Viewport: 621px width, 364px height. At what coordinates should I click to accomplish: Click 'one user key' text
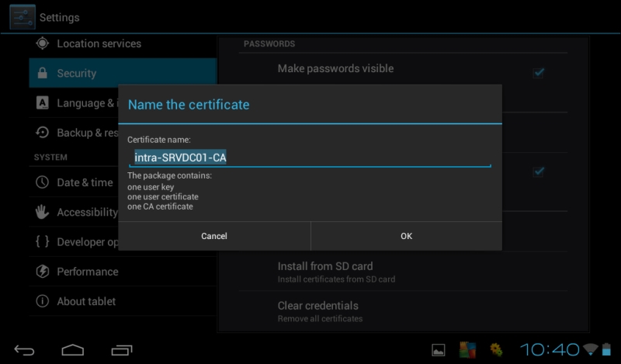pos(151,187)
